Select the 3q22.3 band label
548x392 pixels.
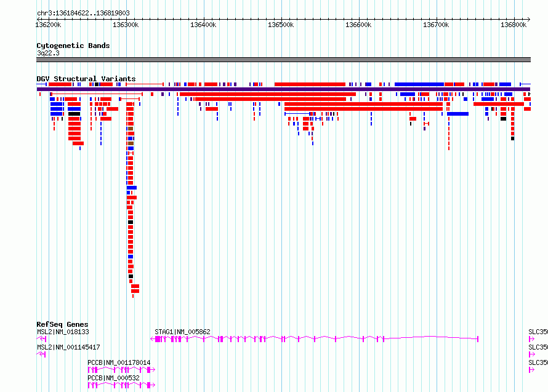tap(48, 53)
